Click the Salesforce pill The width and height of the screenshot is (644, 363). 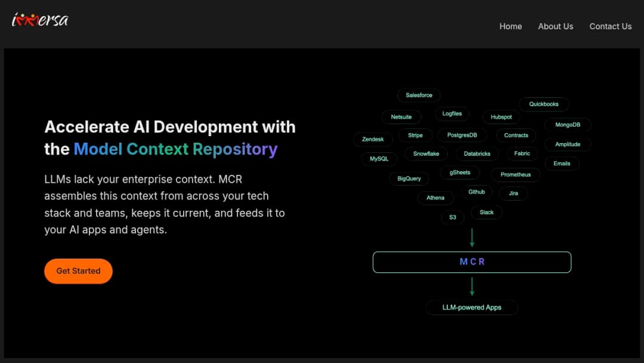(419, 95)
